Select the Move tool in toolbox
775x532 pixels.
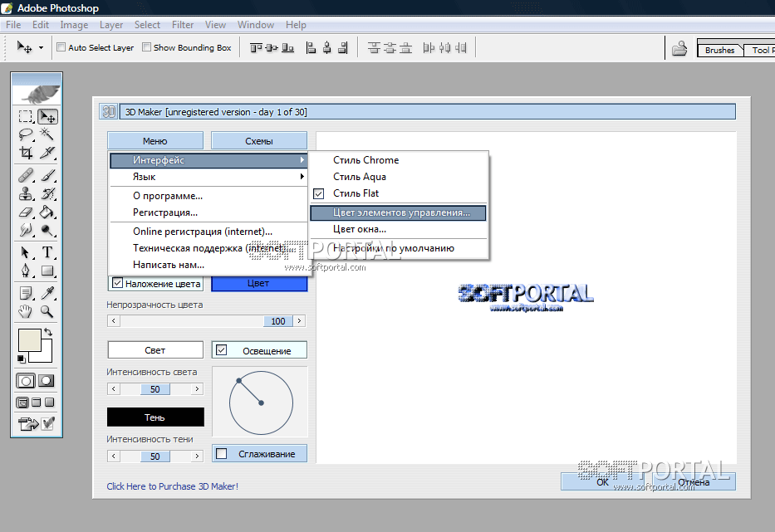click(x=47, y=116)
